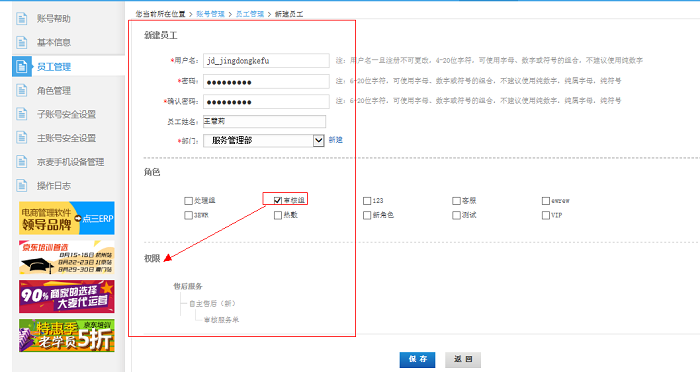Click 员工管理 in the breadcrumb
Image resolution: width=700 pixels, height=372 pixels.
click(x=250, y=14)
